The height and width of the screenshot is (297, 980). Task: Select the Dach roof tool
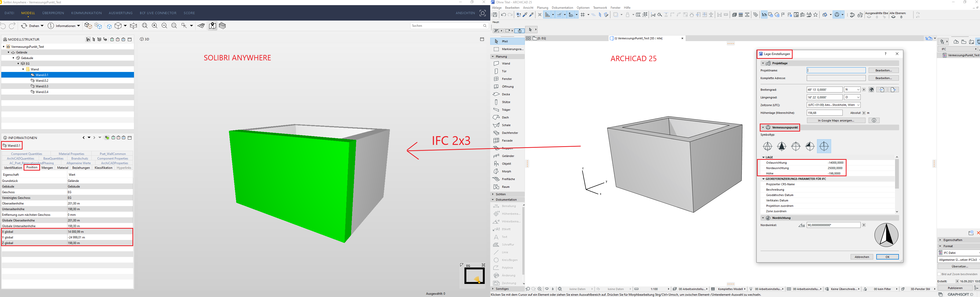pos(505,117)
